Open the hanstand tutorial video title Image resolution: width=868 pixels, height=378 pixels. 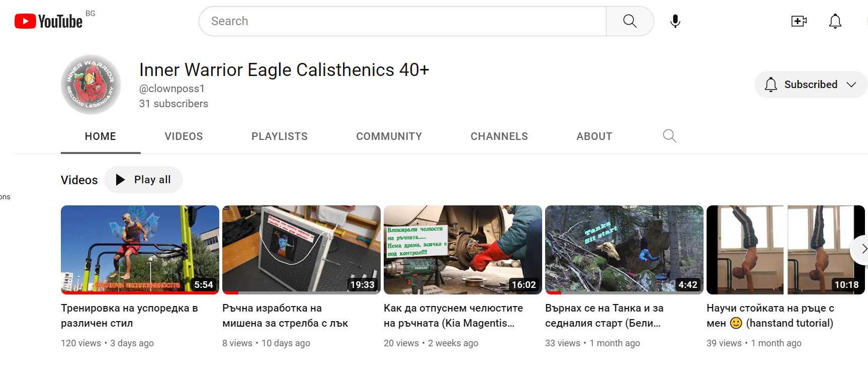click(770, 316)
